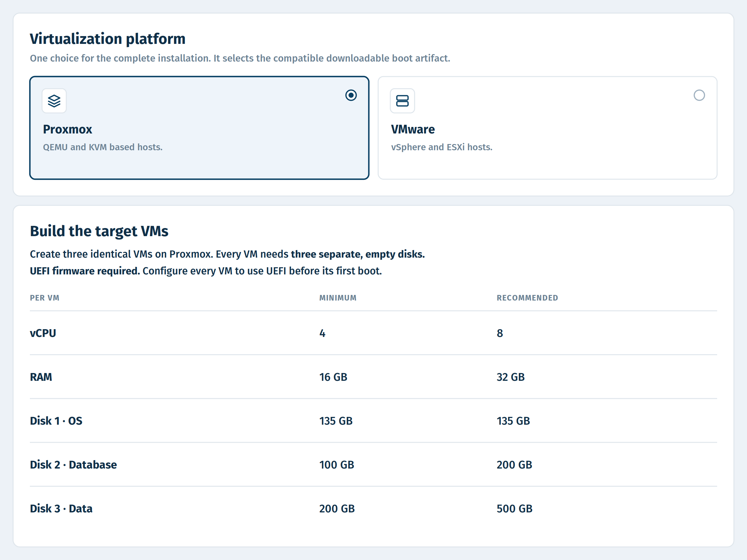Click Disk 3 minimum '200 GB'
The height and width of the screenshot is (560, 747).
click(x=337, y=509)
